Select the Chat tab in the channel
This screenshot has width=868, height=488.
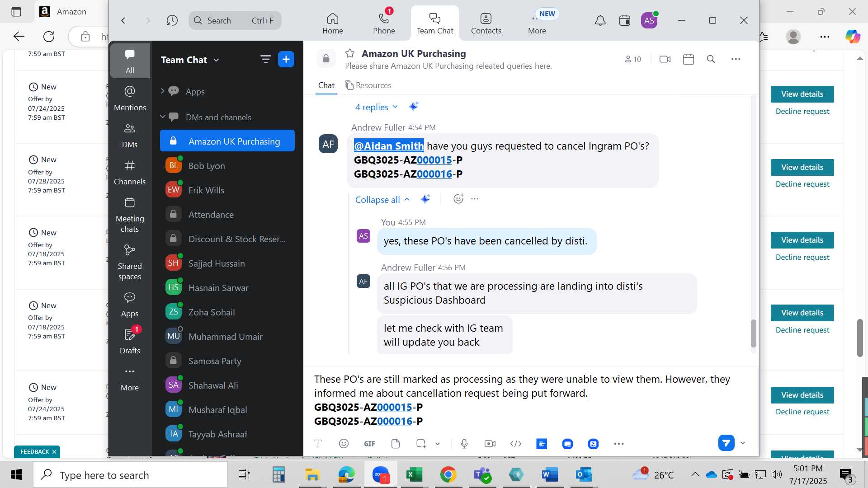tap(326, 85)
